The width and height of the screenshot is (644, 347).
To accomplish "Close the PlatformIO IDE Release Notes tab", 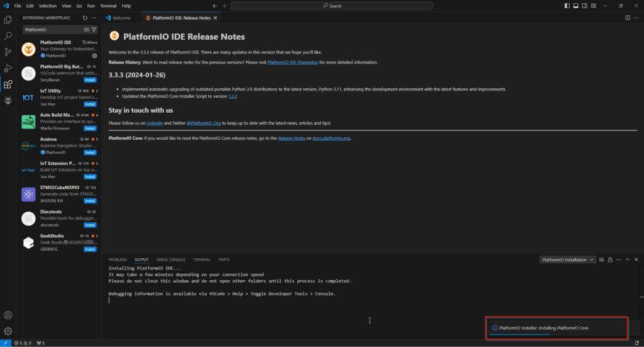I will (215, 18).
